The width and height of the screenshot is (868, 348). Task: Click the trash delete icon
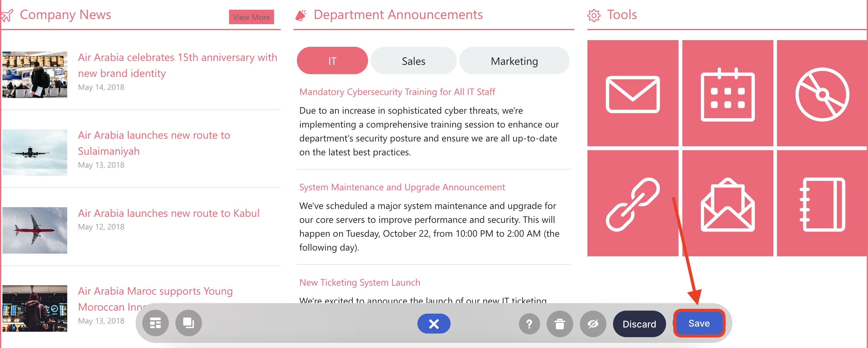pyautogui.click(x=560, y=324)
